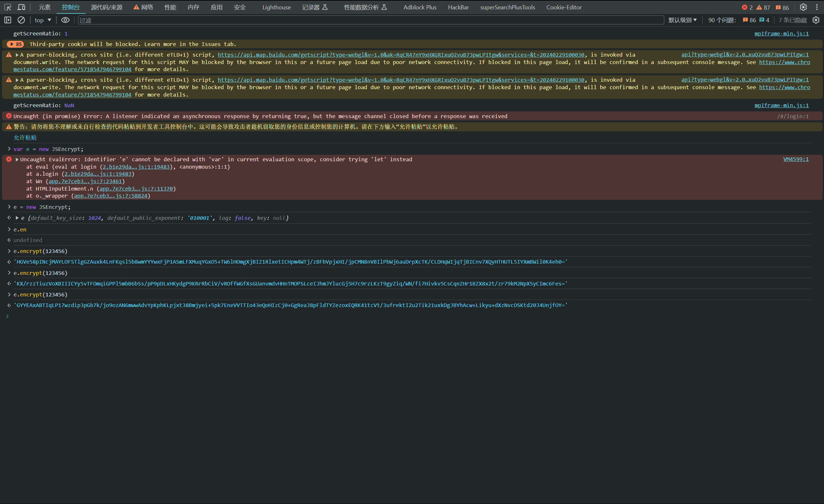Viewport: 824px width, 504px height.
Task: Open issues from the 86 badge beside '90 个问题'
Action: coord(749,20)
